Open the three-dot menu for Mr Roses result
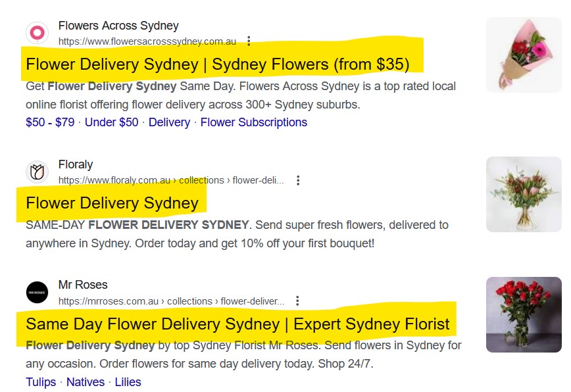The height and width of the screenshot is (392, 571). tap(298, 300)
